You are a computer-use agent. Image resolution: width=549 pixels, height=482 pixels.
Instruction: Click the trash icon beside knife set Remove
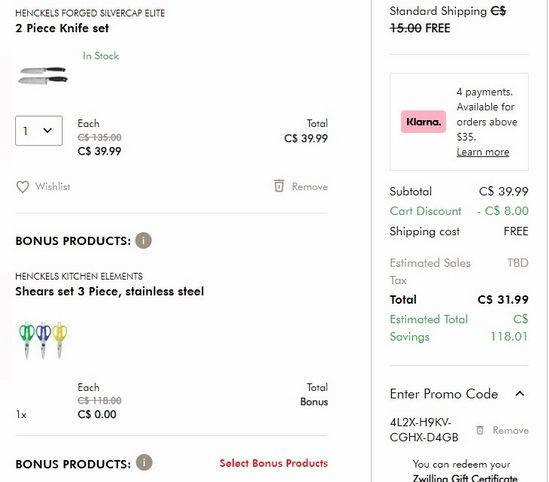(279, 186)
